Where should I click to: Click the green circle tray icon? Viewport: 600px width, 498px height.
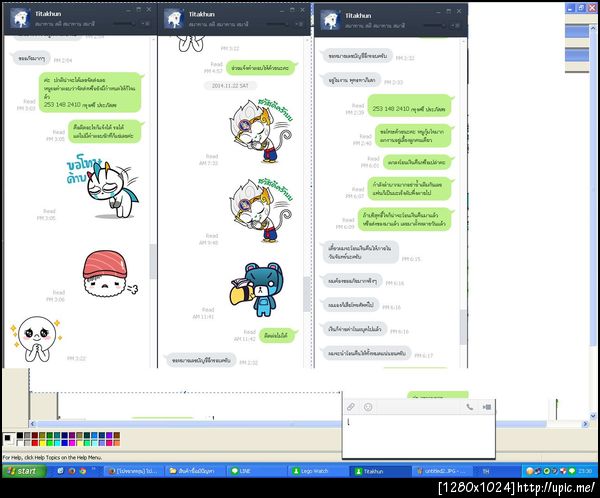[547, 471]
